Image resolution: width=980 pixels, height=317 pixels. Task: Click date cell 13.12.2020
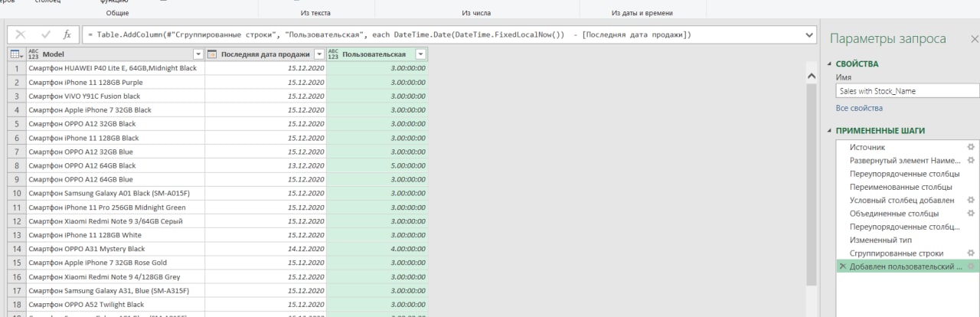pos(266,165)
